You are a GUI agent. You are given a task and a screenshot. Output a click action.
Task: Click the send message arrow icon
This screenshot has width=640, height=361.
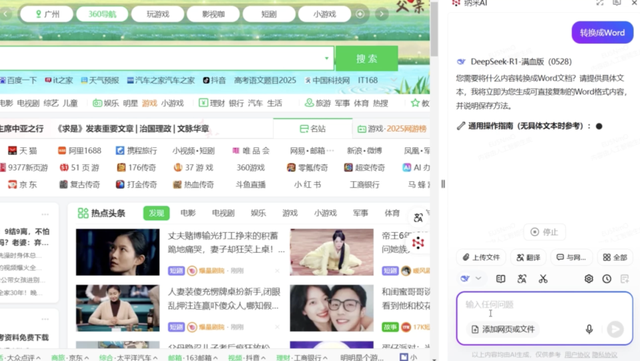click(615, 329)
